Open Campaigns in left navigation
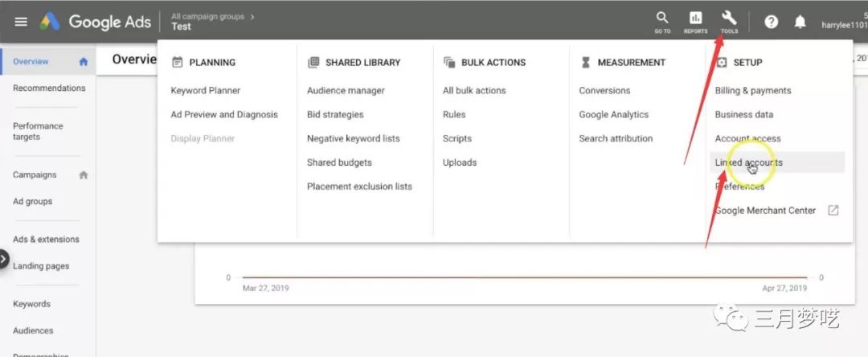Viewport: 868px width, 357px height. (x=35, y=174)
